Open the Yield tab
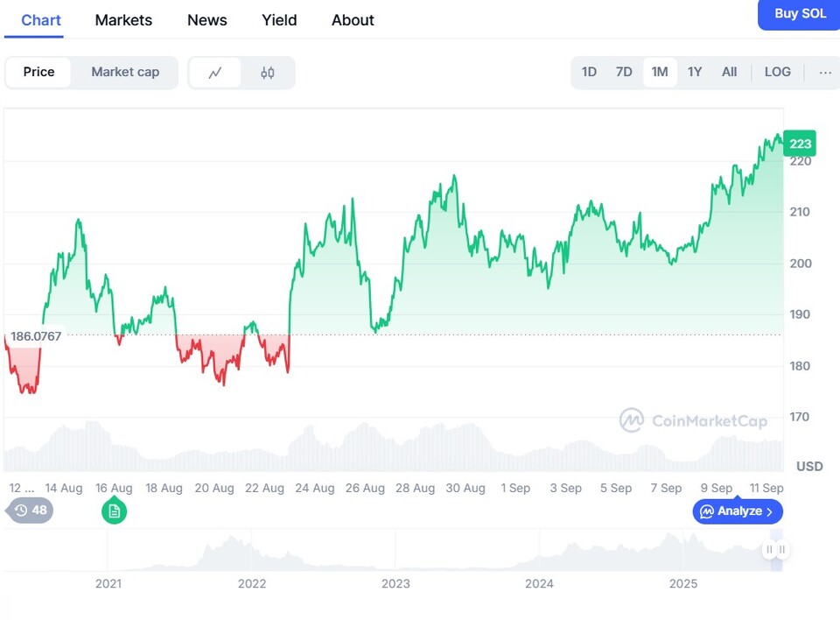 pos(279,20)
